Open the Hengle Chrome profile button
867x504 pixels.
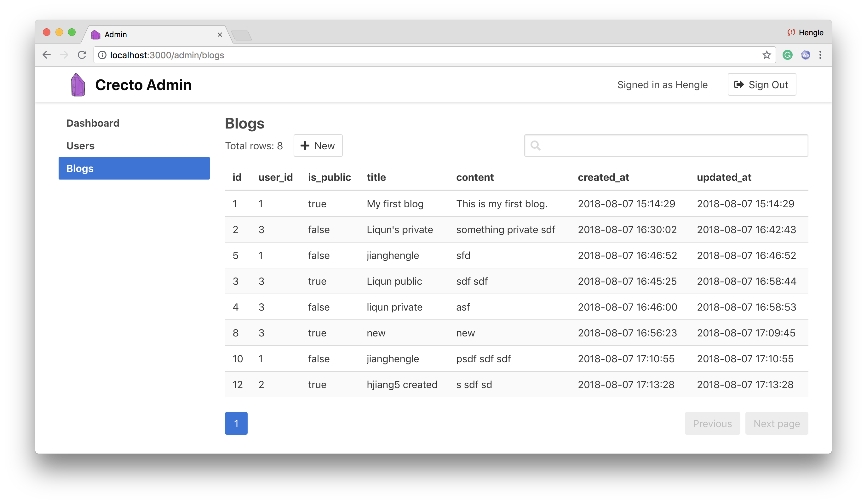[x=806, y=33]
